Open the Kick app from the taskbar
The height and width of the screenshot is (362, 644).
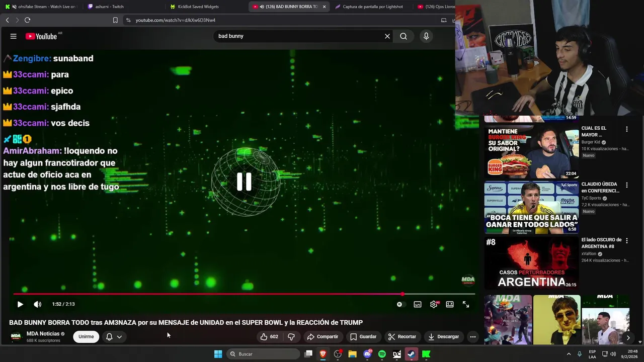click(x=426, y=354)
